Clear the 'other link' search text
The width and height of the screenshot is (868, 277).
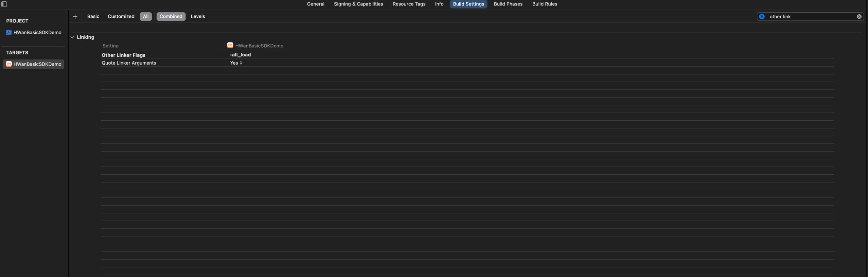[859, 17]
